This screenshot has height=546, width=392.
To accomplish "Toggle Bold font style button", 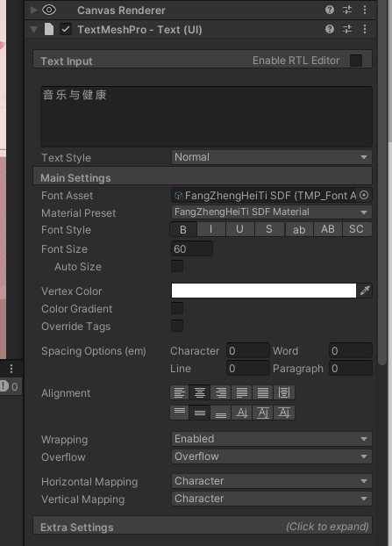I will (183, 229).
